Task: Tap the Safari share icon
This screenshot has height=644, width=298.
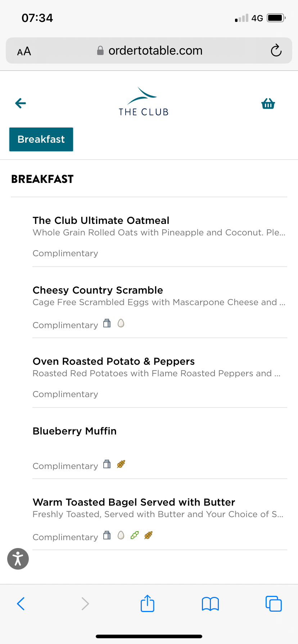Action: point(147,603)
